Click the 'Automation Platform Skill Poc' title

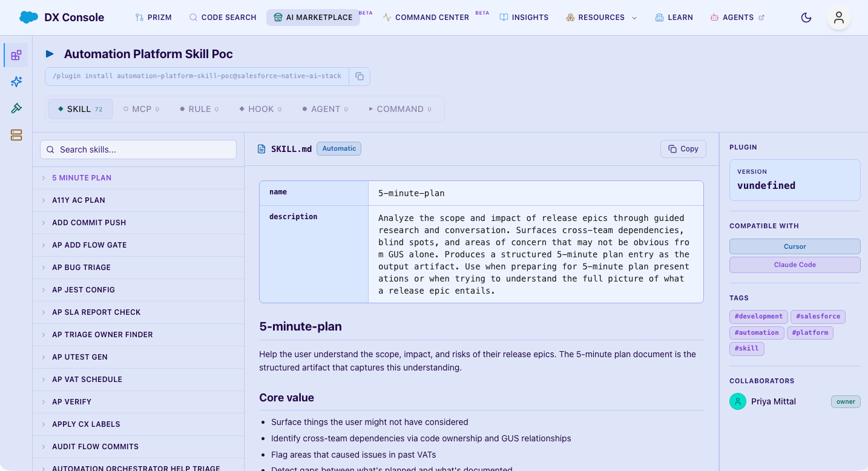click(x=148, y=54)
